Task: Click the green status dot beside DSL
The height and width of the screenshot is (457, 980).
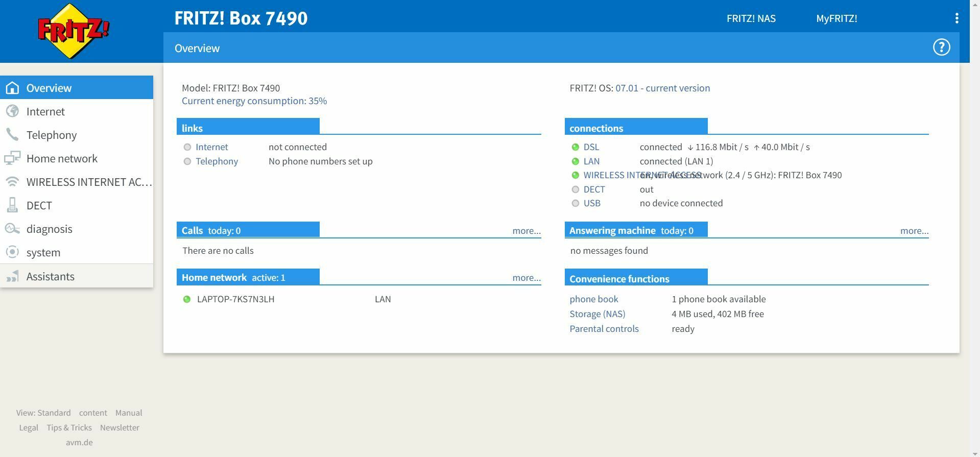Action: tap(576, 147)
